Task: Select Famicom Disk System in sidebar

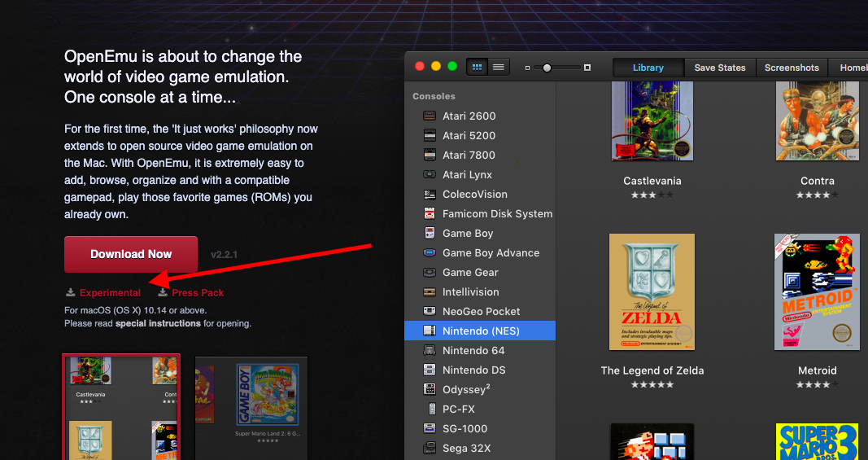Action: coord(480,213)
